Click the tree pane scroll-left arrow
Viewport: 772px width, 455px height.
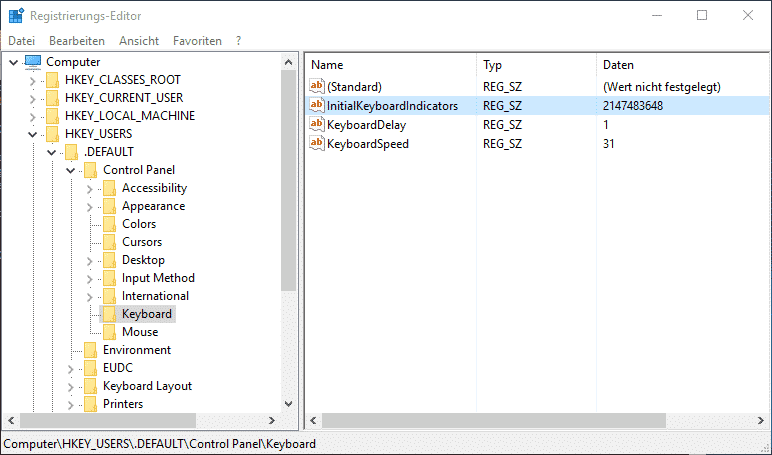click(12, 421)
